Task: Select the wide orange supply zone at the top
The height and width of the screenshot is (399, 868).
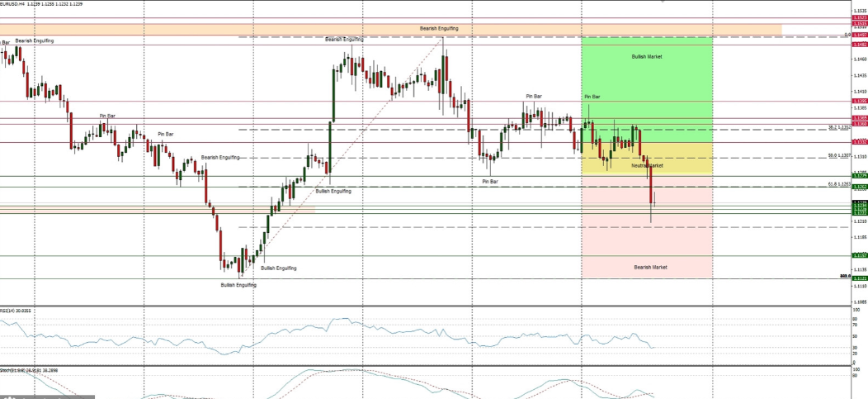Action: 248,30
